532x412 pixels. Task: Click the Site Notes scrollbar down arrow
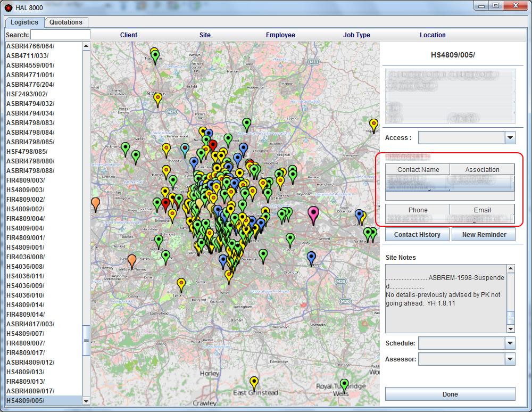[511, 329]
